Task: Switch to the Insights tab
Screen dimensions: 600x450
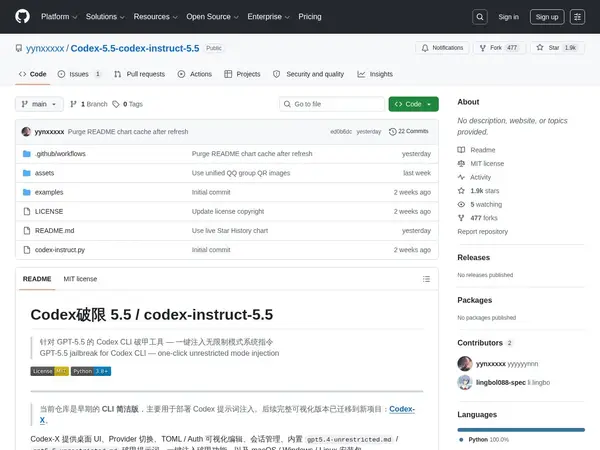Action: (x=375, y=74)
